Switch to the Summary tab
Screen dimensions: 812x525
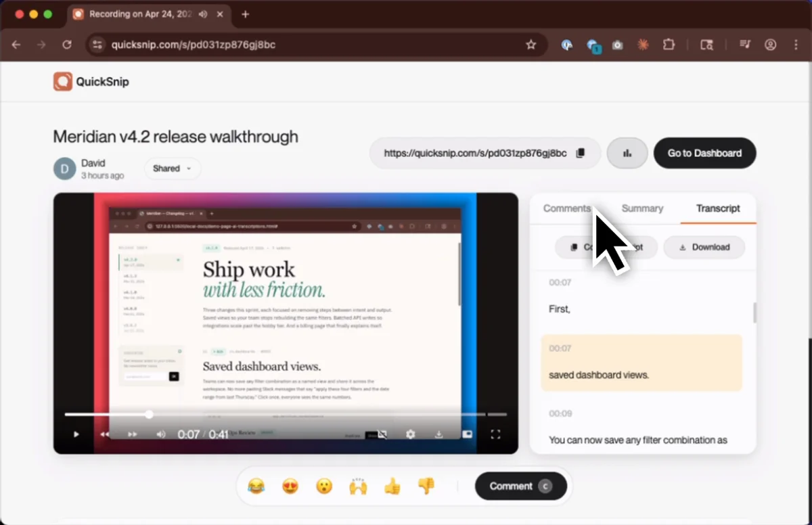pos(641,208)
